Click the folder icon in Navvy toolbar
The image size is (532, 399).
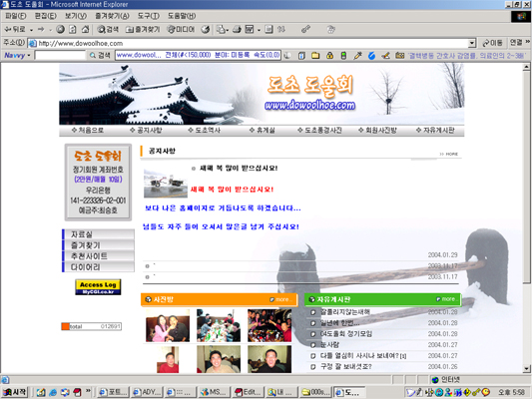click(x=315, y=55)
